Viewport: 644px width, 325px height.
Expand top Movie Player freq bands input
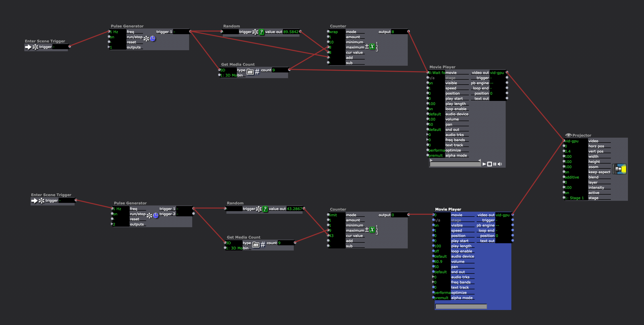(427, 140)
